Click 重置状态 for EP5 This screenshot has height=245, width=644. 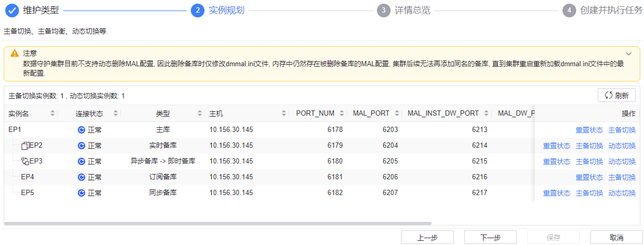(557, 193)
